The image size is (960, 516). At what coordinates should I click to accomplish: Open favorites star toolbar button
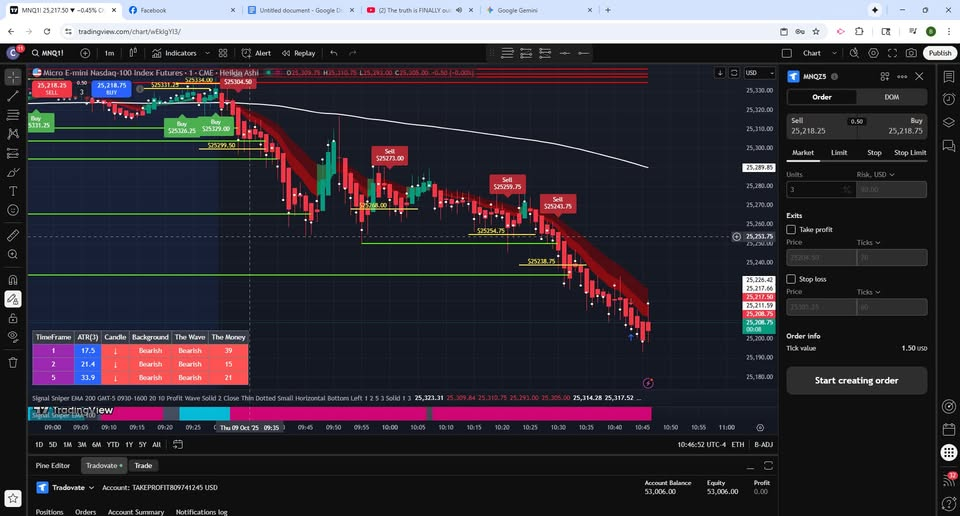click(13, 498)
